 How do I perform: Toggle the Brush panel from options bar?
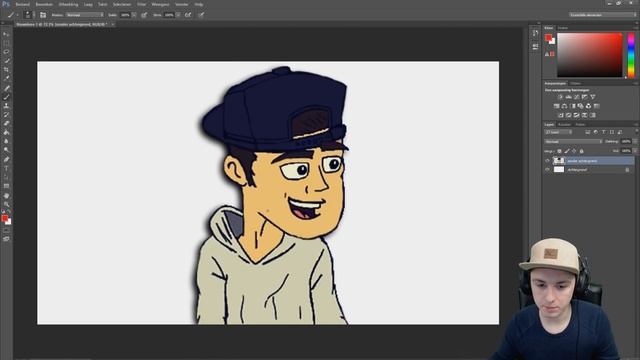(x=43, y=15)
